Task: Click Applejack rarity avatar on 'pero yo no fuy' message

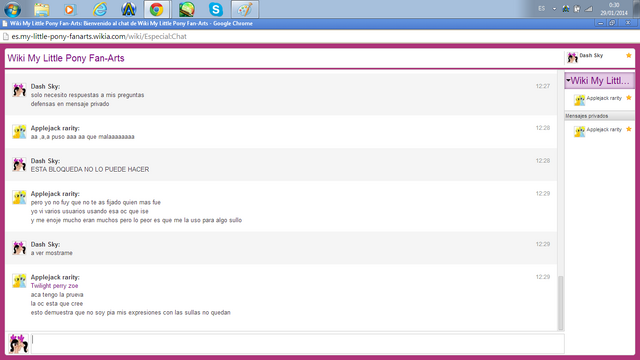Action: [x=19, y=197]
